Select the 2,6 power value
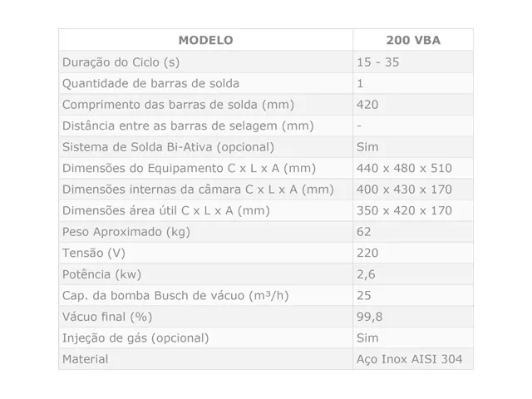The image size is (532, 399). click(366, 274)
